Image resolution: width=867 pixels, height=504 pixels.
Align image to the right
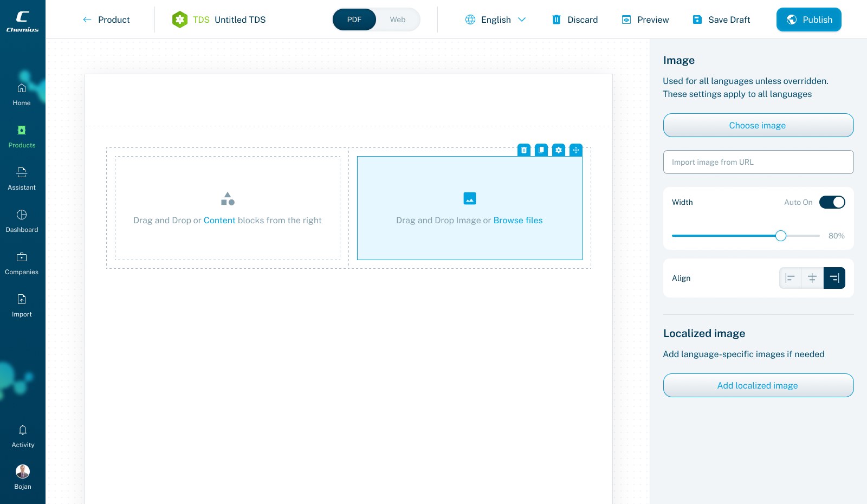point(834,278)
